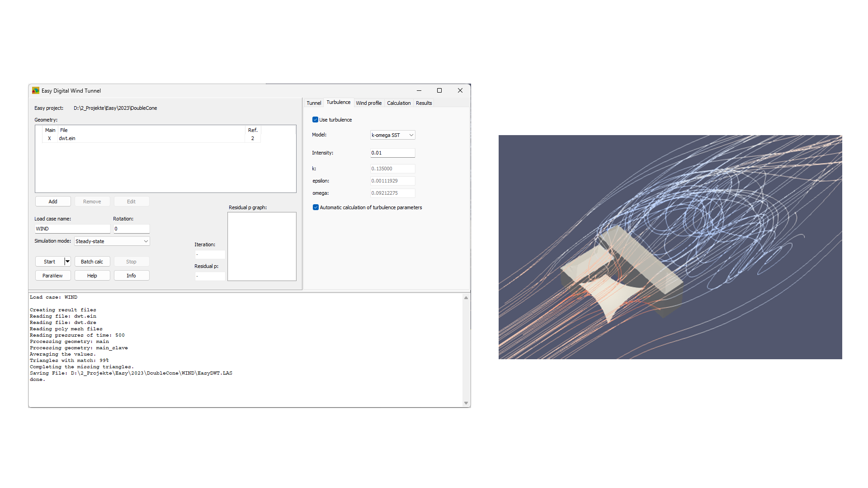This screenshot has width=868, height=488.
Task: Toggle the Use turbulence checkbox
Action: [x=315, y=120]
